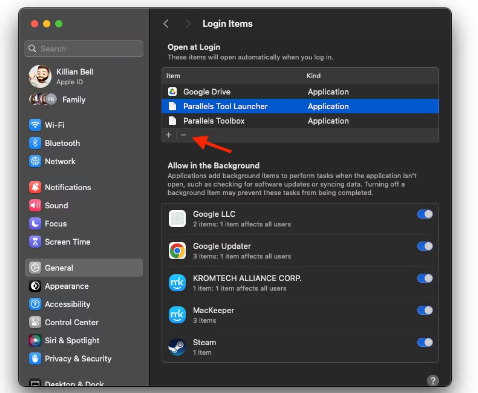Select the Notifications bell icon

[35, 187]
